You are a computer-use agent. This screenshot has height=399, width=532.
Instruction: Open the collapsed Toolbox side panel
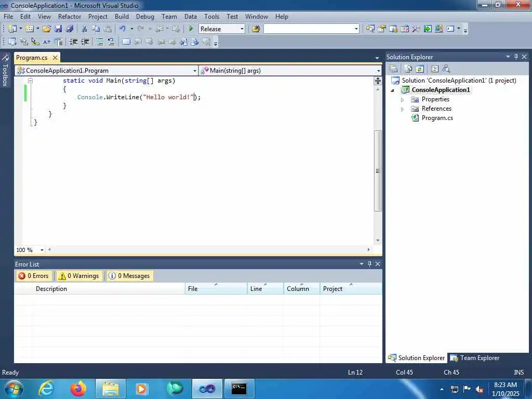click(5, 71)
